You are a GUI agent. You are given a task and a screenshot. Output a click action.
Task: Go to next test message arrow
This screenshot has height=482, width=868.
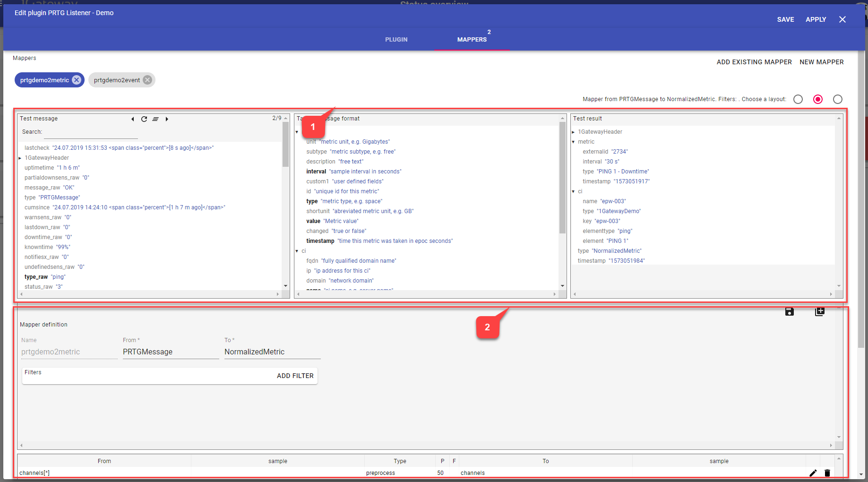167,119
